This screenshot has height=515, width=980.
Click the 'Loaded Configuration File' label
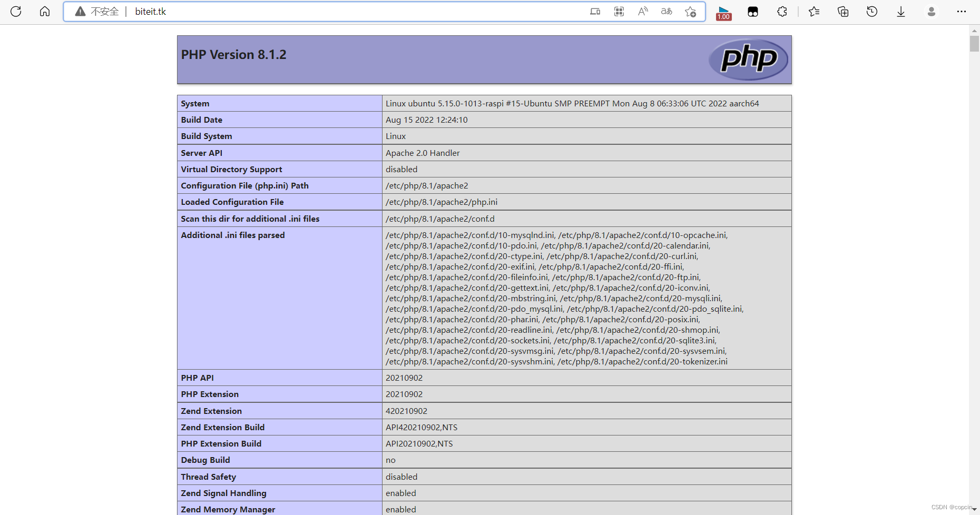coord(232,202)
